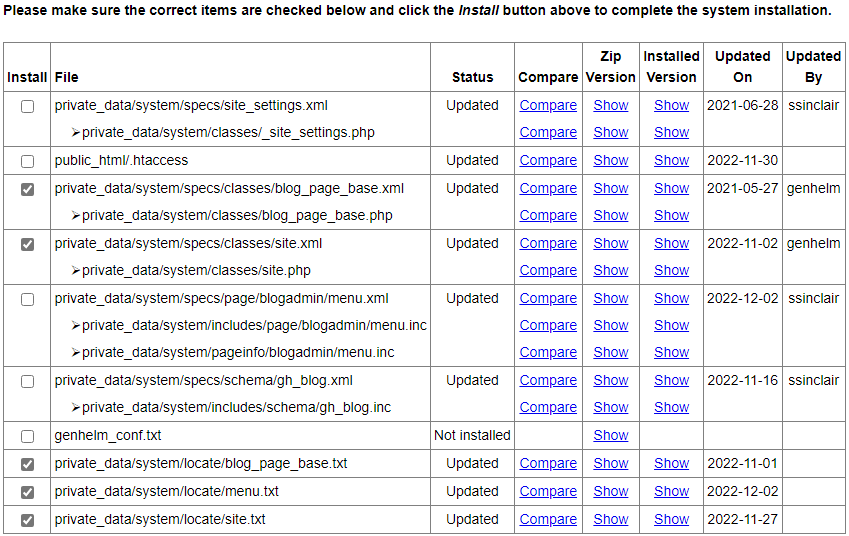Compare the locate/site.txt file
Viewport: 849px width, 536px height.
(548, 519)
